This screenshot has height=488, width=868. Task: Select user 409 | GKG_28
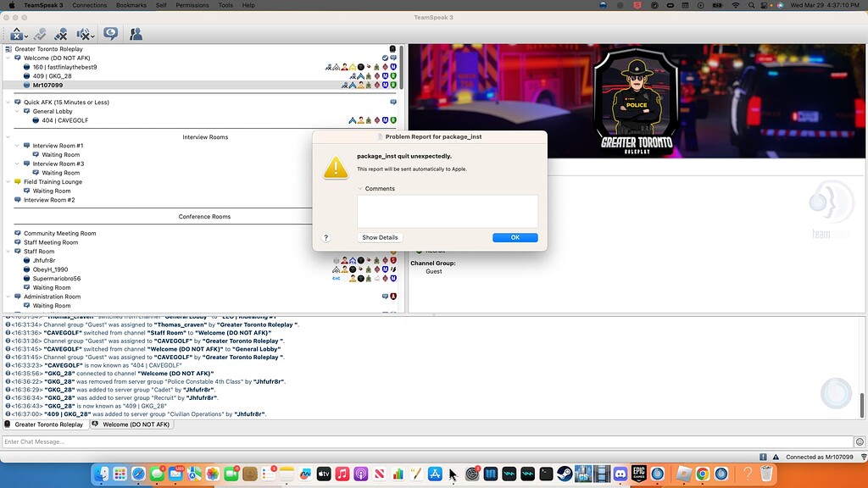point(52,75)
